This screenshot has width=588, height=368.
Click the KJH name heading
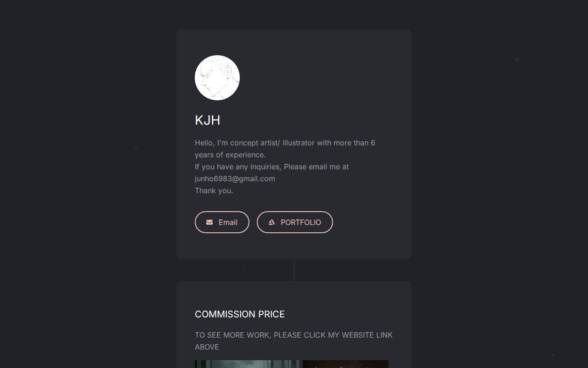[x=208, y=120]
